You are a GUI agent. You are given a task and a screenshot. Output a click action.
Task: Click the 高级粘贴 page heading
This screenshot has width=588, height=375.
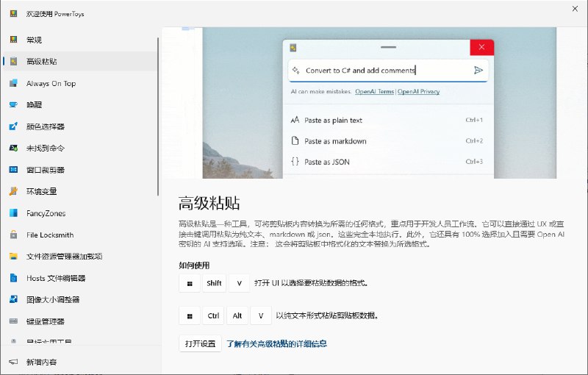click(209, 203)
